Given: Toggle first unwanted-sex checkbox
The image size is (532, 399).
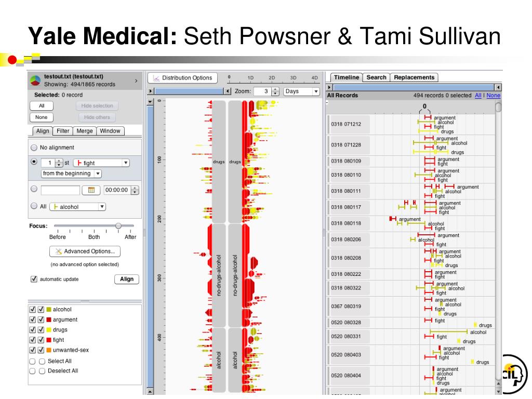Looking at the screenshot, I should [33, 350].
